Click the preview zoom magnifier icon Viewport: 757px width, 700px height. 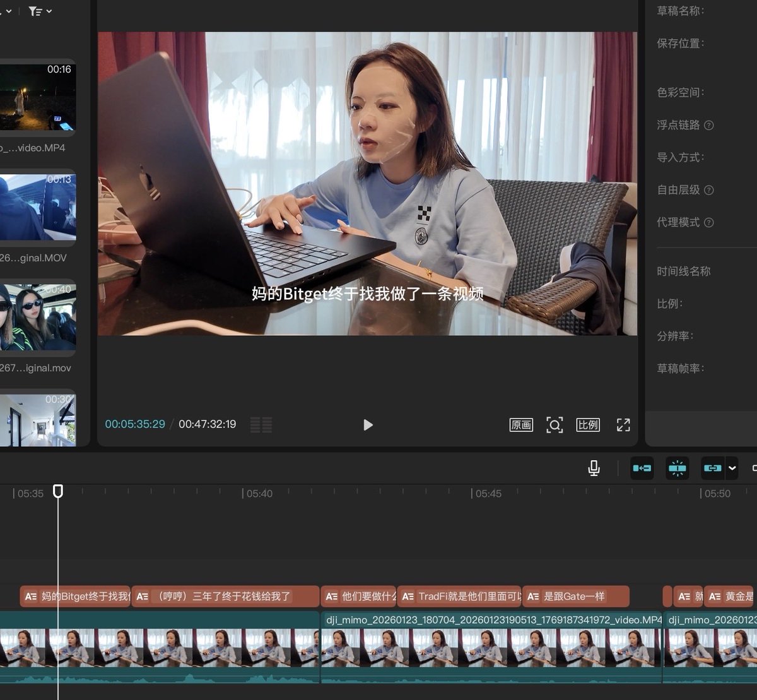555,425
